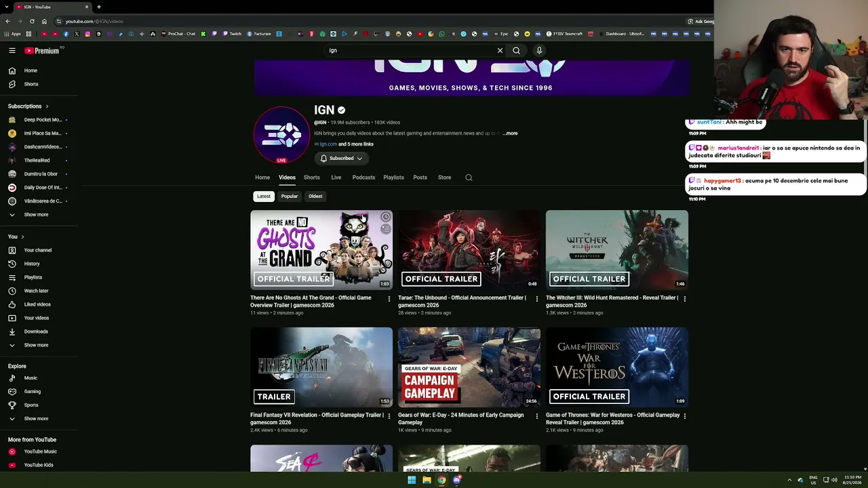This screenshot has width=868, height=488.
Task: Open options menu for Final Fantasy VII Revelation video
Action: click(389, 416)
